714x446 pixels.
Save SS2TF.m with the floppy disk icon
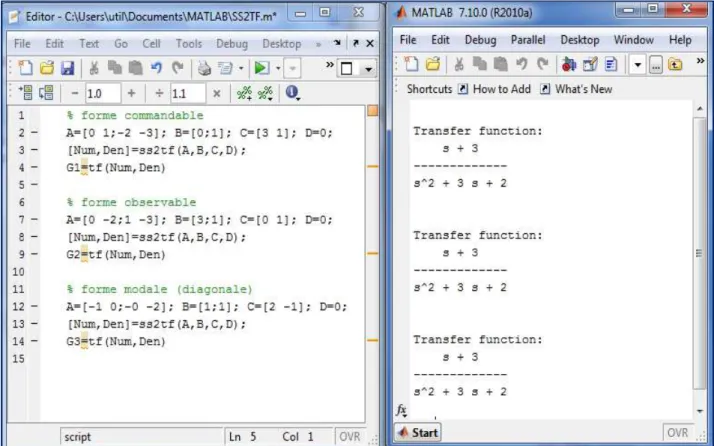pos(67,68)
